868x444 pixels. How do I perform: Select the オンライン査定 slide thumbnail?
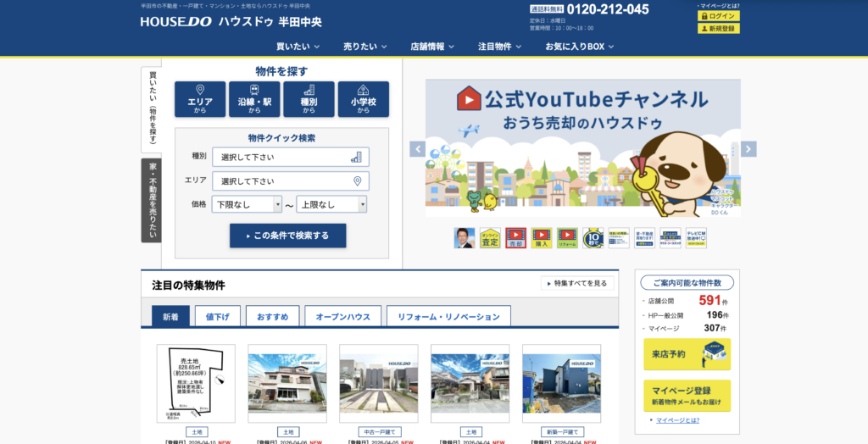[490, 237]
